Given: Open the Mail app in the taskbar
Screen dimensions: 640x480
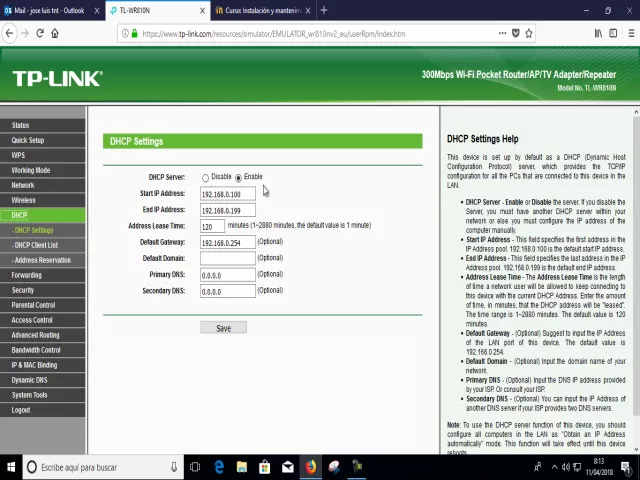Looking at the screenshot, I should click(288, 467).
